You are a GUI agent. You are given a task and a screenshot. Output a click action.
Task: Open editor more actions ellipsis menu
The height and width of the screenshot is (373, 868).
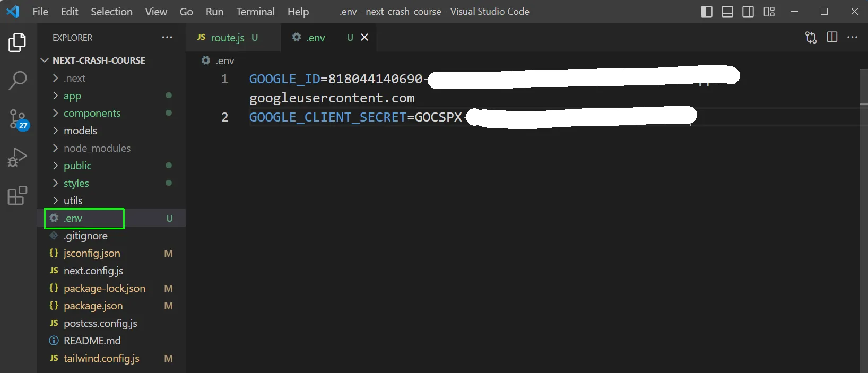(x=852, y=37)
